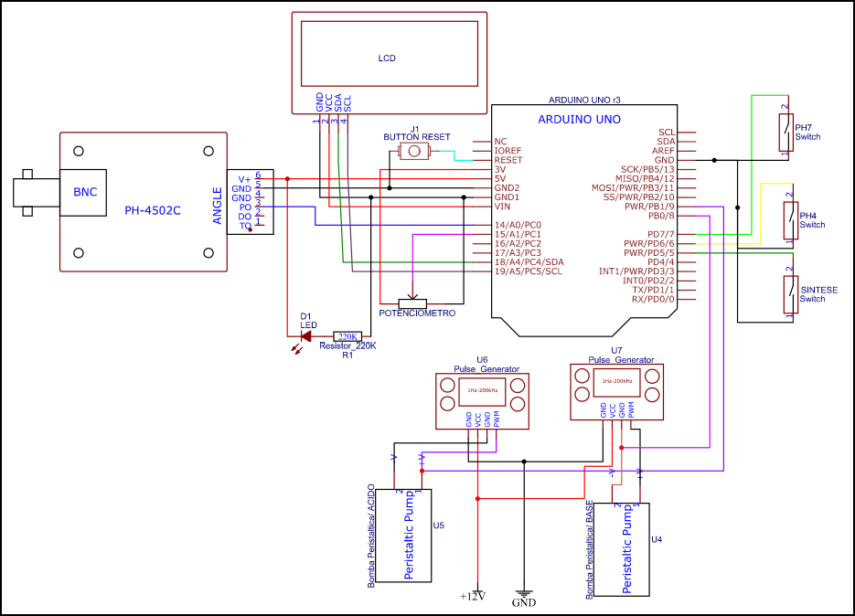Select the PH4 Switch symbol
This screenshot has height=616, width=855.
pyautogui.click(x=791, y=221)
